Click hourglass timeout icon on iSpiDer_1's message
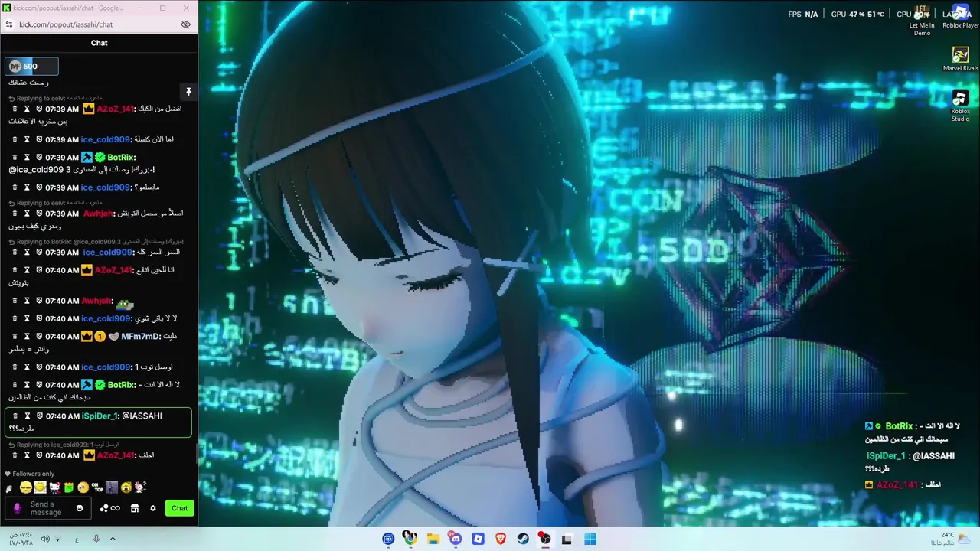980x551 pixels. coord(27,416)
